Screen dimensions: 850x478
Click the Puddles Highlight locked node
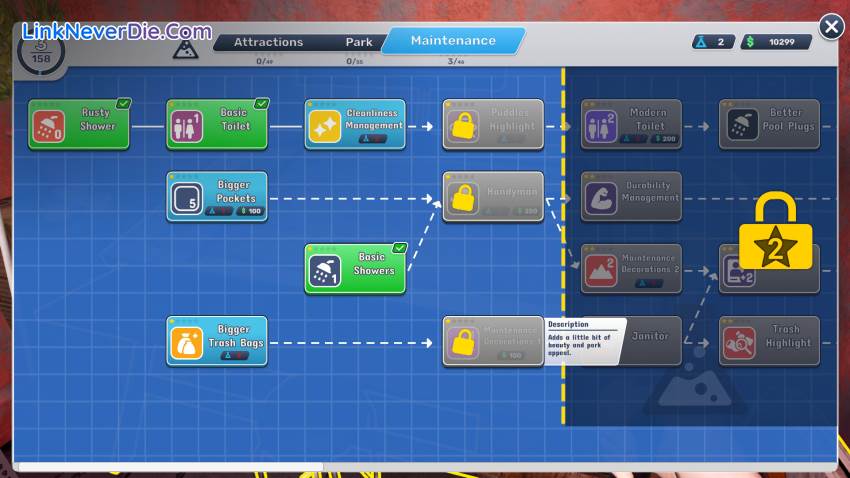coord(493,125)
